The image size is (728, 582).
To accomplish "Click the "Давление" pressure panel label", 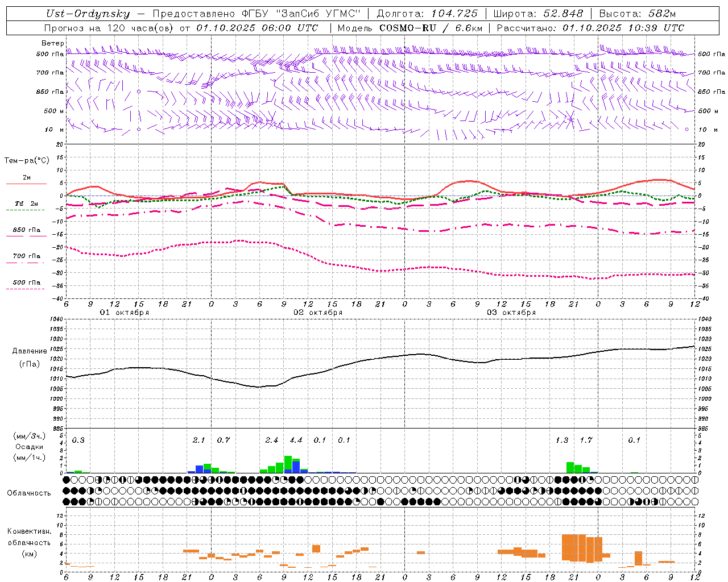I will pos(30,351).
